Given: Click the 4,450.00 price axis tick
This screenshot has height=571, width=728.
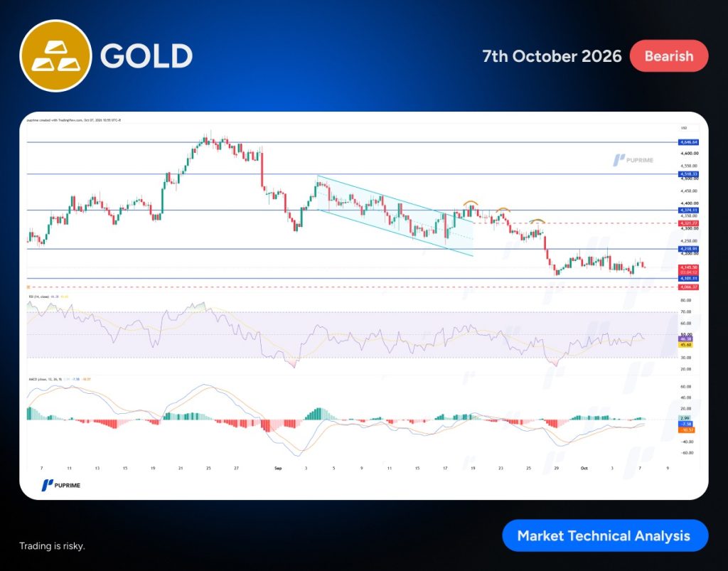Looking at the screenshot, I should (x=689, y=191).
